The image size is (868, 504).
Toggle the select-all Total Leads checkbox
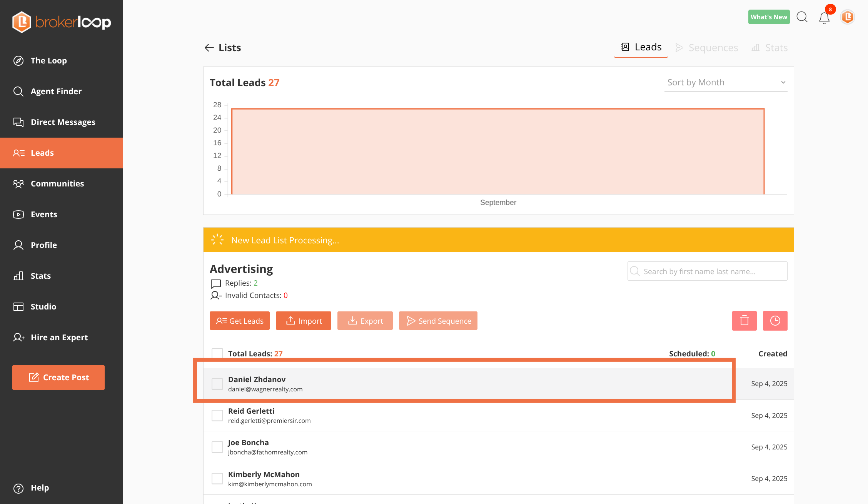(217, 354)
